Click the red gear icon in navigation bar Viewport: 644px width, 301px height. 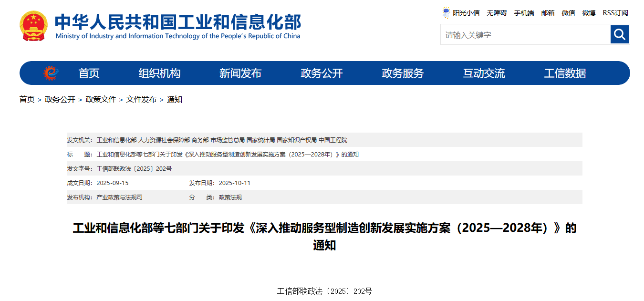coord(51,73)
